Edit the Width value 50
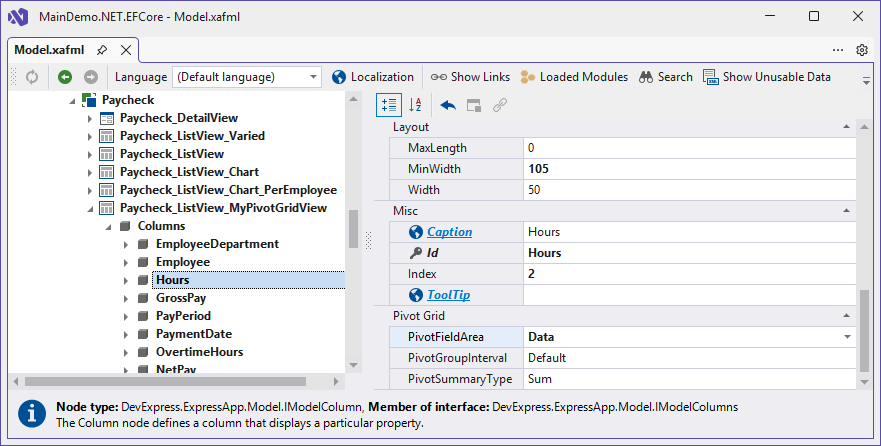This screenshot has height=446, width=881. click(689, 190)
